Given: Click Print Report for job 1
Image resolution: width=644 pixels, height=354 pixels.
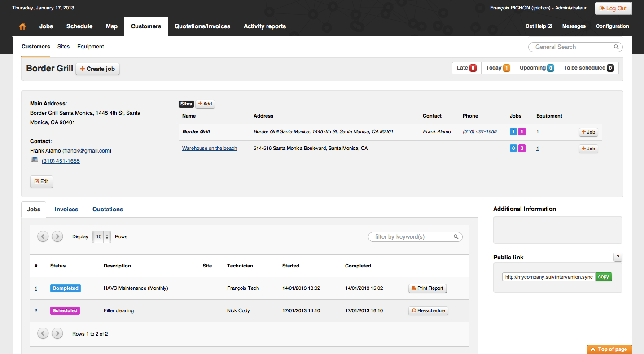Looking at the screenshot, I should (427, 288).
